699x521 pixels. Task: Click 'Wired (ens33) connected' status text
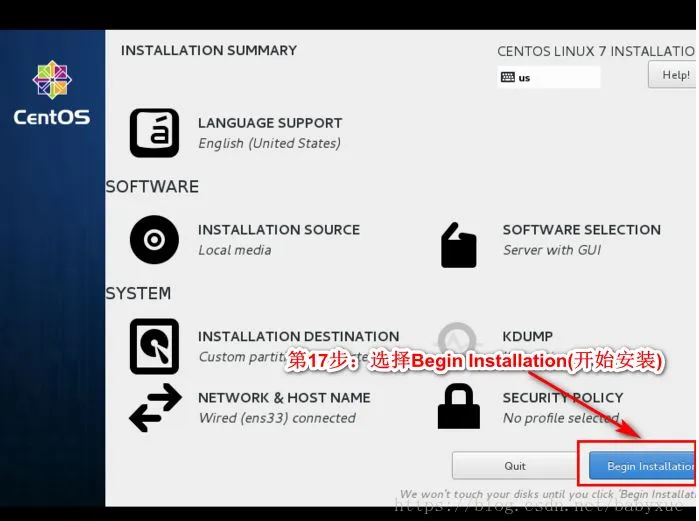(277, 418)
